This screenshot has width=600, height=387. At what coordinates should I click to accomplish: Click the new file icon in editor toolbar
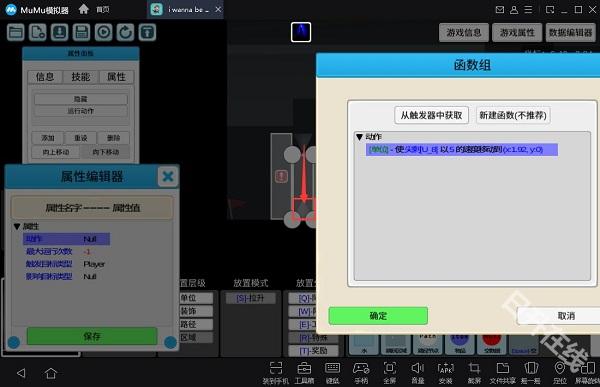(x=38, y=32)
